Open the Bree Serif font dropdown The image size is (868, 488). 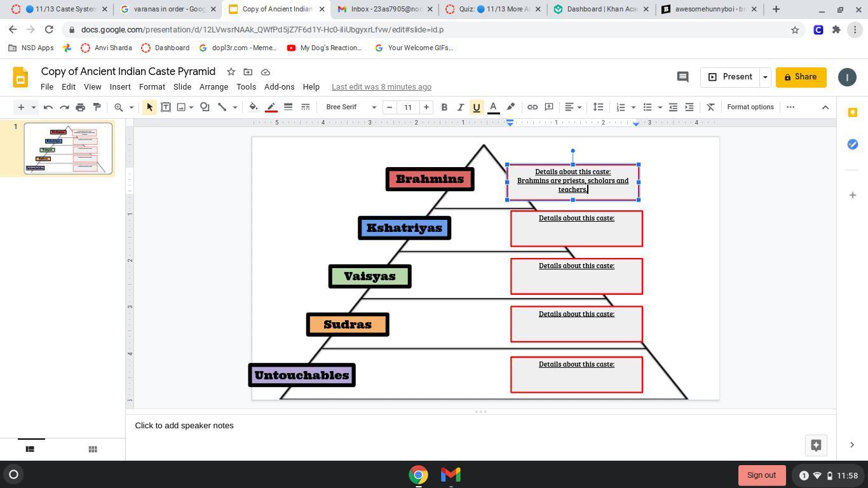point(351,107)
